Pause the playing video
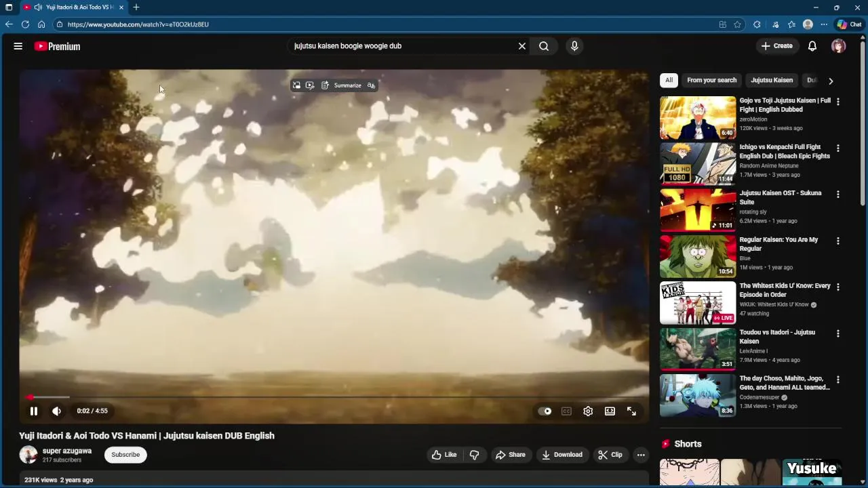 (33, 411)
